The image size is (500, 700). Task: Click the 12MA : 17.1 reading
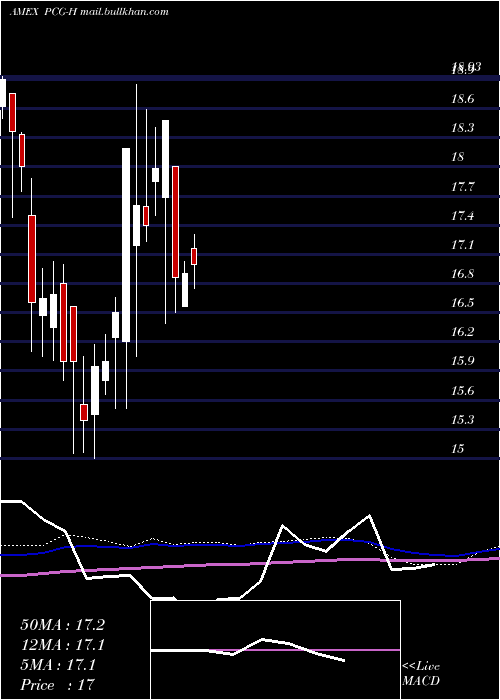(62, 645)
